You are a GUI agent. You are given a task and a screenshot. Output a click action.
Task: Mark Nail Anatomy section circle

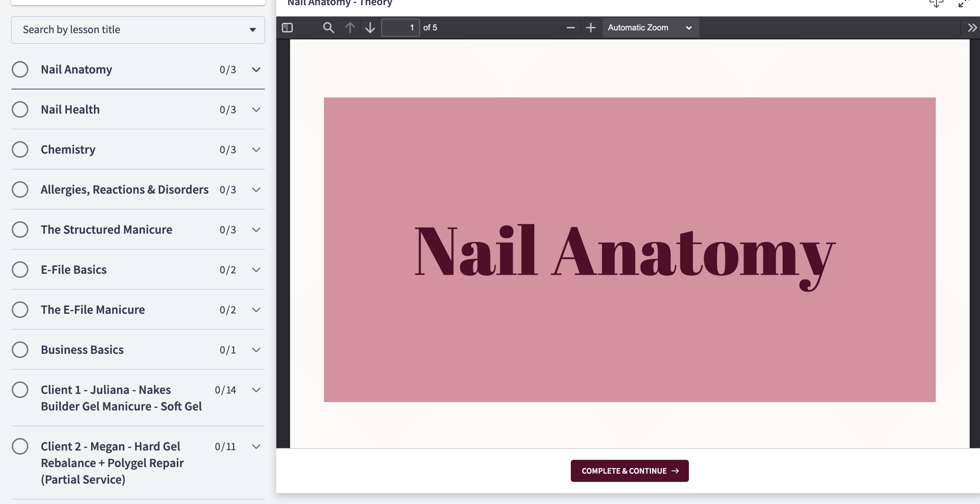20,69
